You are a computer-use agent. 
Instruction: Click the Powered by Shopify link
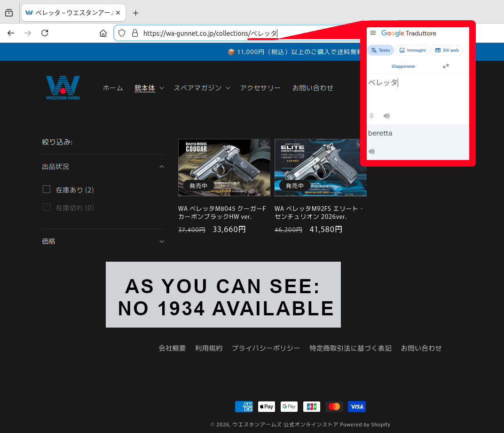point(365,425)
